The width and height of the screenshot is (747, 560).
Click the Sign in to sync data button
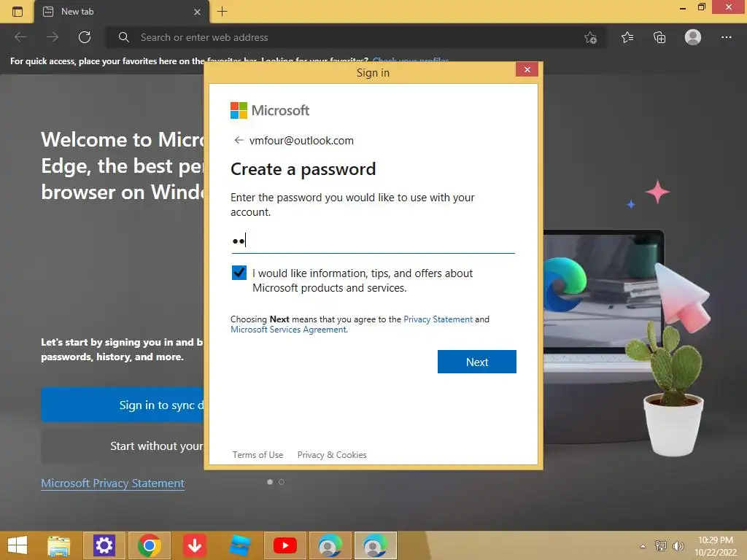pos(123,405)
